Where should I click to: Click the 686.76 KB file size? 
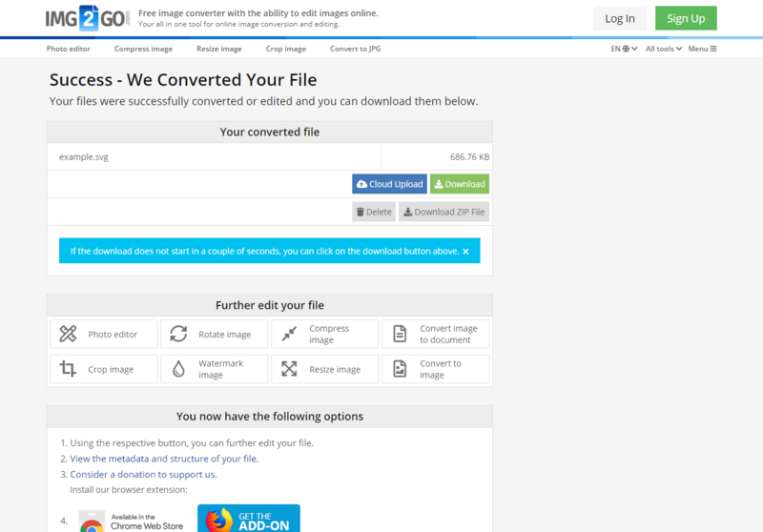tap(469, 157)
